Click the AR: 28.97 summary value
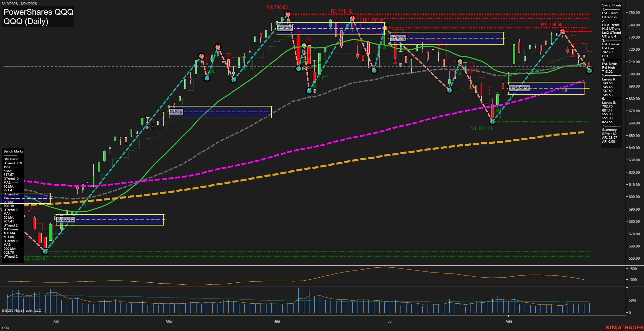 (609, 138)
